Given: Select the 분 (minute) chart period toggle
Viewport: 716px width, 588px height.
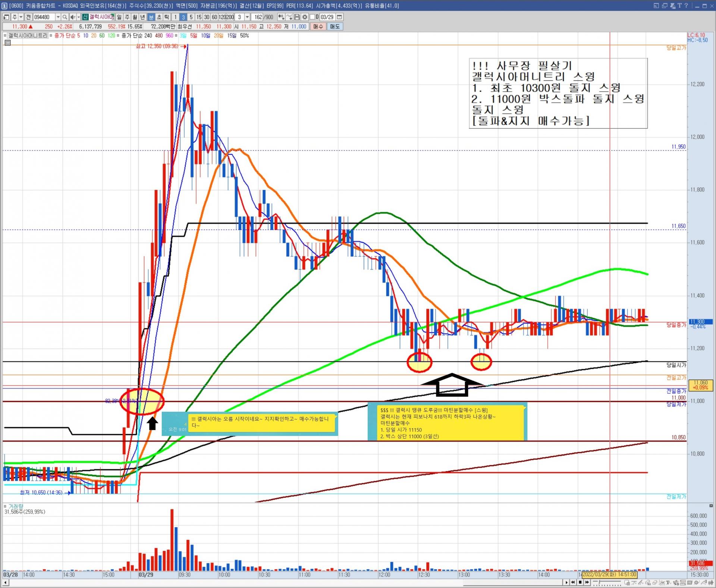Looking at the screenshot, I should (x=151, y=17).
